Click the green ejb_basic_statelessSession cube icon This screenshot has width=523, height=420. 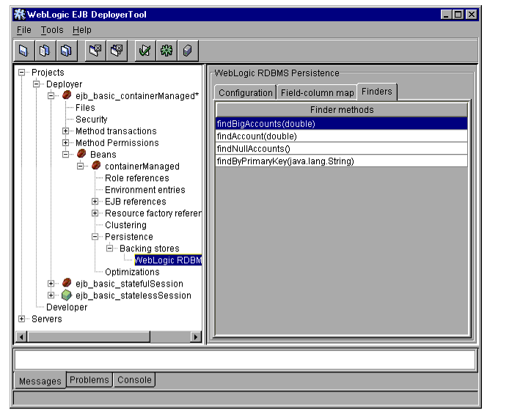pos(67,295)
